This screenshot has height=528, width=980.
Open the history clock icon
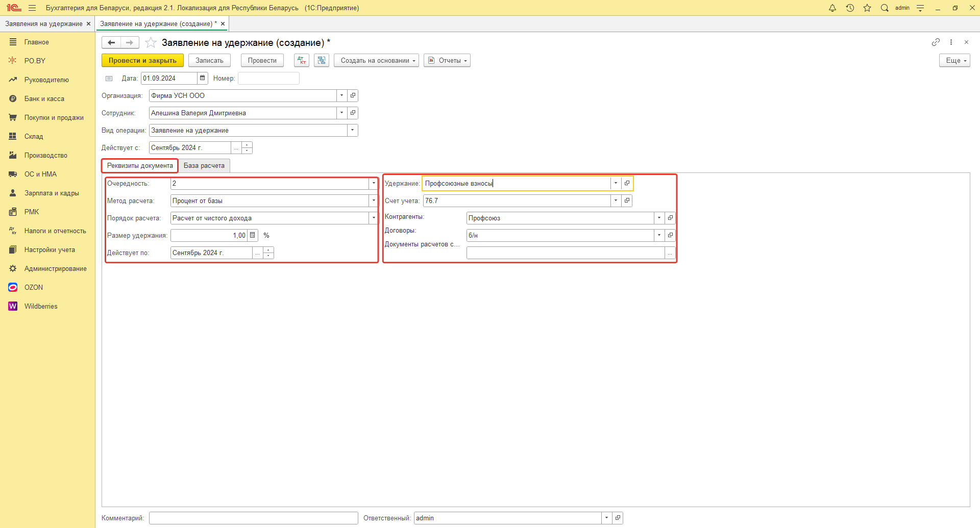point(850,8)
